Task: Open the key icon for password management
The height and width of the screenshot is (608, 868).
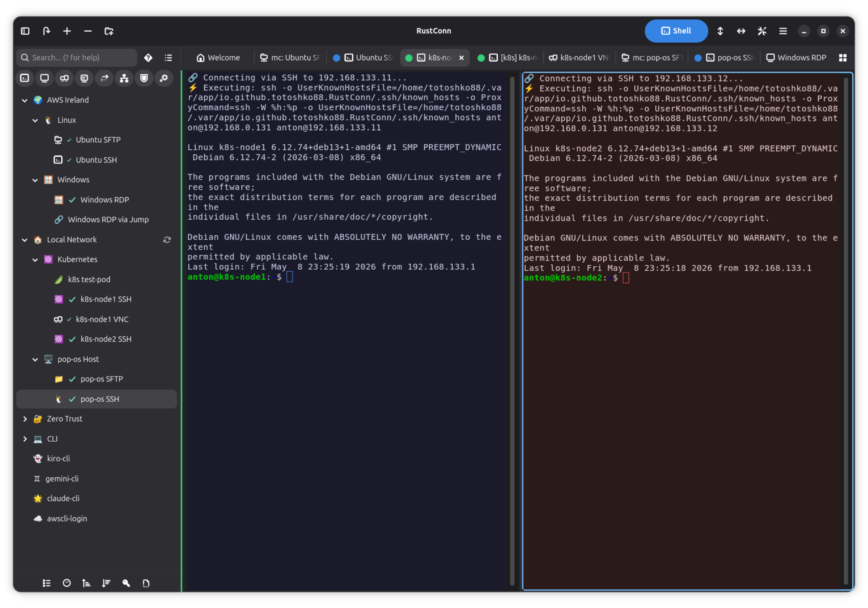Action: coord(126,583)
